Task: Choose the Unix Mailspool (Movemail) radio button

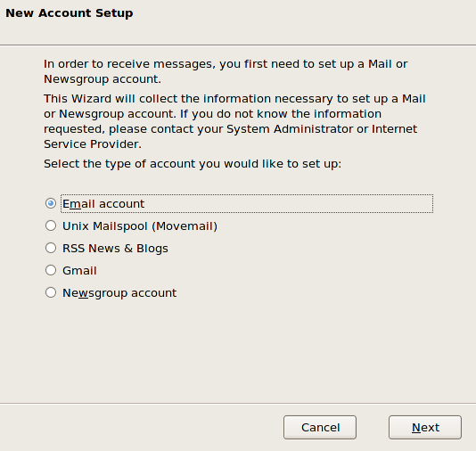Action: pyautogui.click(x=51, y=225)
